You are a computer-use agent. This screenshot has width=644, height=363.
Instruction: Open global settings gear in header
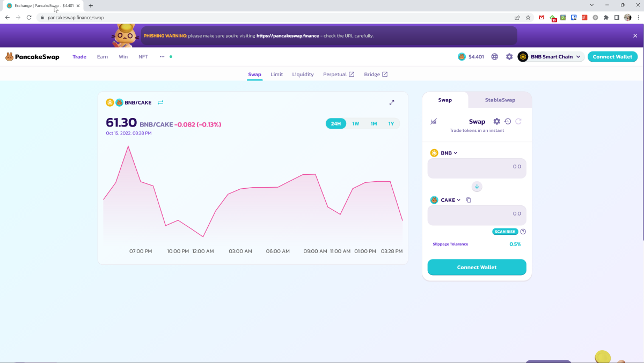509,57
